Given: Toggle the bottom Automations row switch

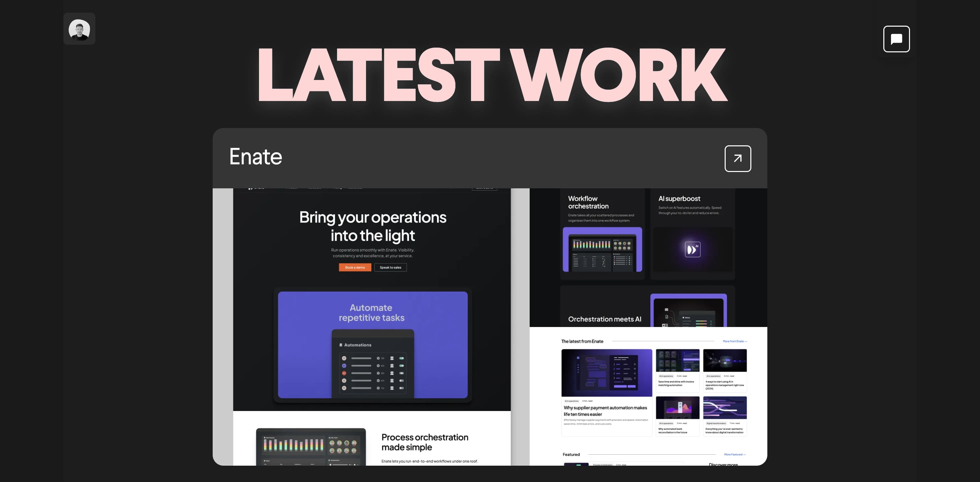Looking at the screenshot, I should point(401,388).
